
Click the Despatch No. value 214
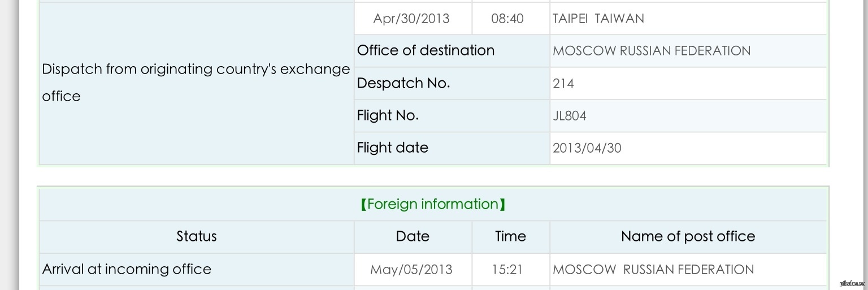tap(563, 84)
